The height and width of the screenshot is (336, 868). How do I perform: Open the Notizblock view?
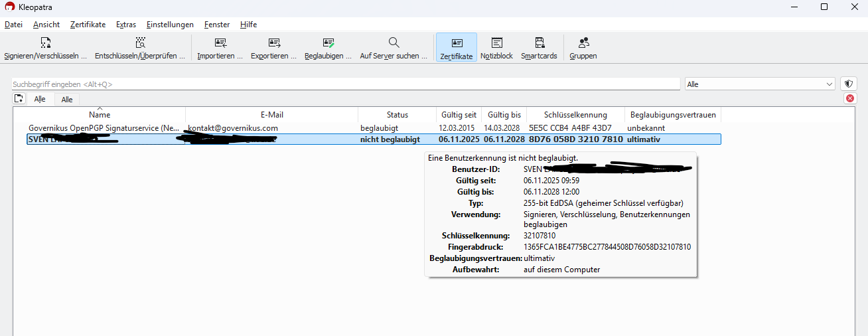pos(496,43)
